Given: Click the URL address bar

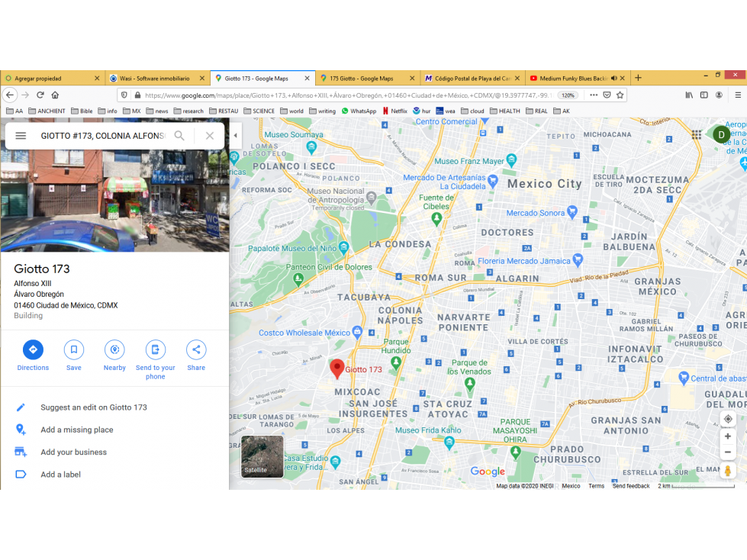Looking at the screenshot, I should [x=348, y=95].
